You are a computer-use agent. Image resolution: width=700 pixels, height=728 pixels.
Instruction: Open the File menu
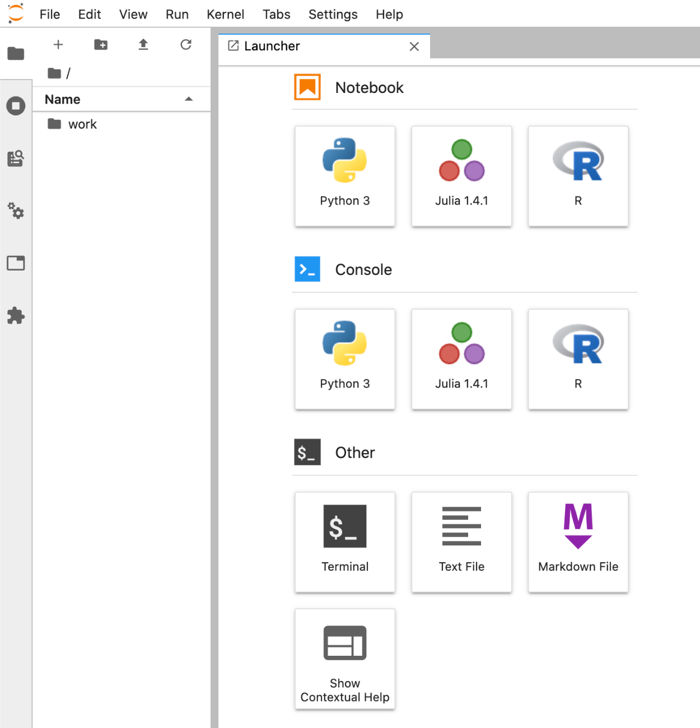pos(50,15)
